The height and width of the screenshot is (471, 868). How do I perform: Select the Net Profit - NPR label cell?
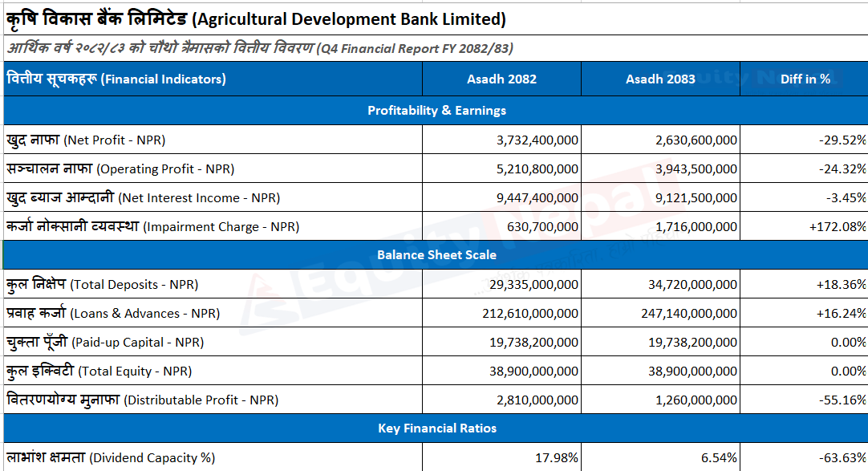click(213, 140)
